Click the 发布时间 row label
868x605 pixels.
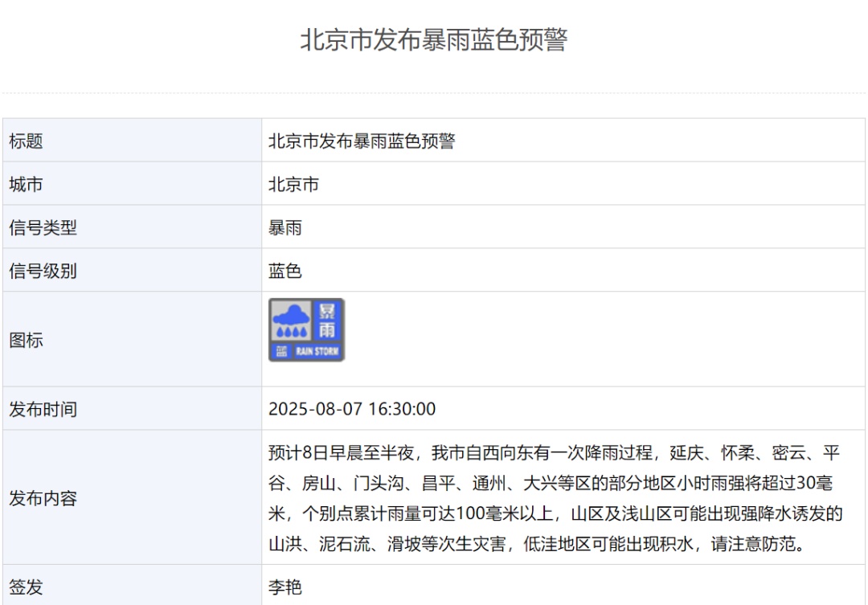click(35, 408)
